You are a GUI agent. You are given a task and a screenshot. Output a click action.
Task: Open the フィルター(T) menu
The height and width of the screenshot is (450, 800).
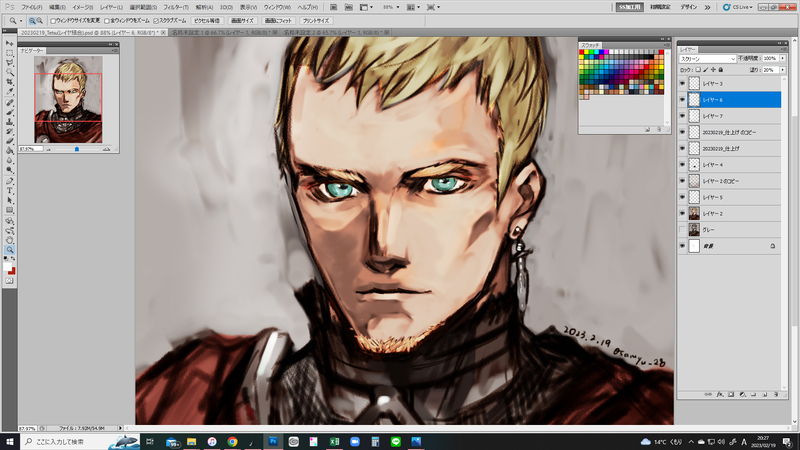(176, 8)
